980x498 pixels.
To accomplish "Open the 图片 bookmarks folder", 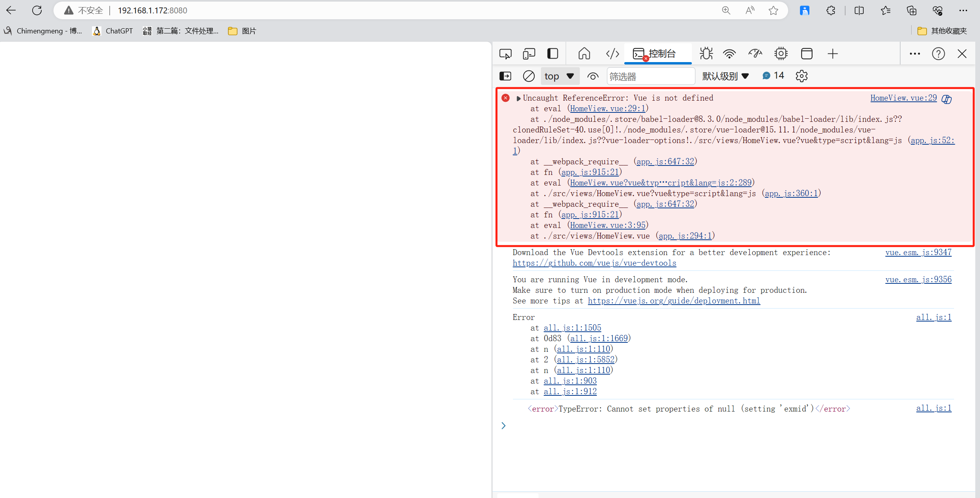I will click(x=242, y=31).
